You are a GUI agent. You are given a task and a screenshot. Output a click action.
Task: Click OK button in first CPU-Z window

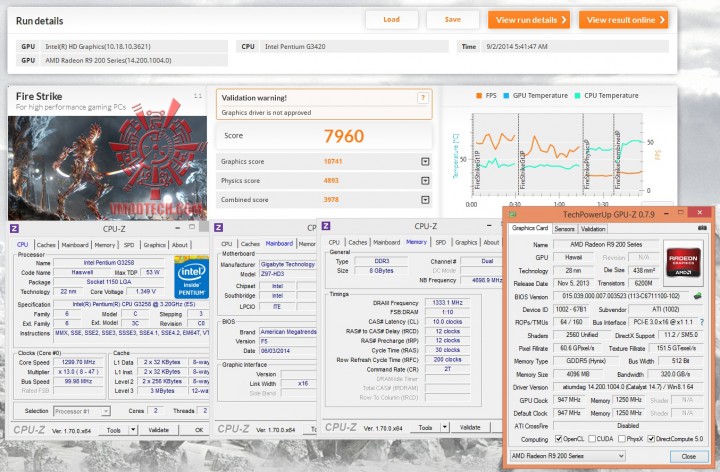199,430
